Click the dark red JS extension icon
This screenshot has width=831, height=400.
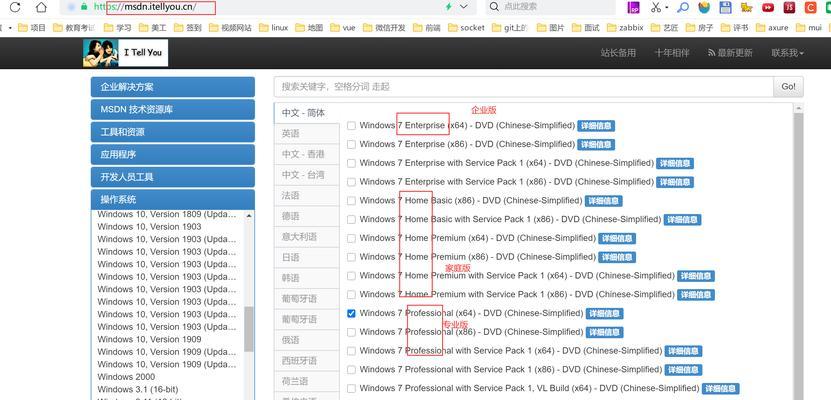pos(790,7)
